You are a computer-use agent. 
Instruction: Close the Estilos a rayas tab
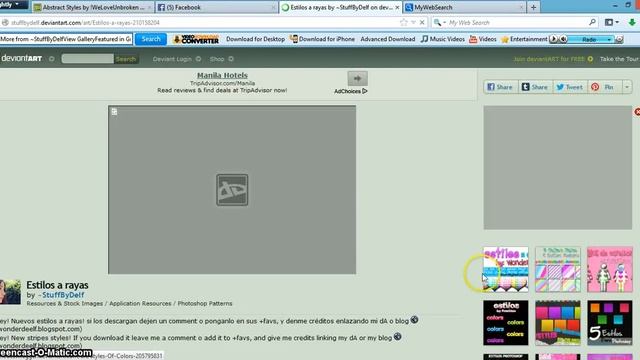point(397,7)
